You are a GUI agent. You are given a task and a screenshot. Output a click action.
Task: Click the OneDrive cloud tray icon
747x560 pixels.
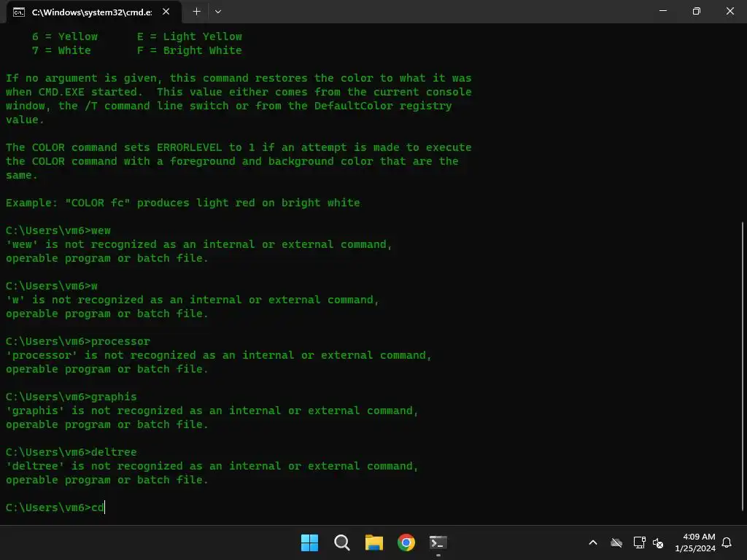tap(616, 542)
